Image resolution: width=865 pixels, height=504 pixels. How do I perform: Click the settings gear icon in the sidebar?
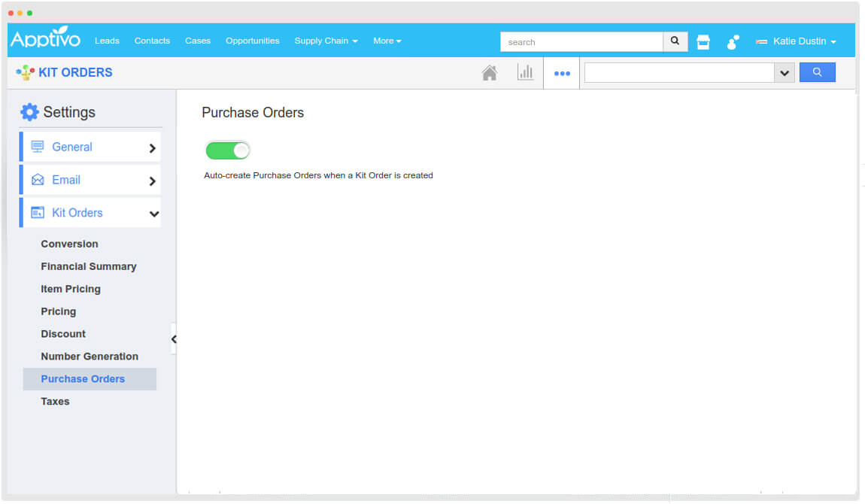(x=29, y=111)
